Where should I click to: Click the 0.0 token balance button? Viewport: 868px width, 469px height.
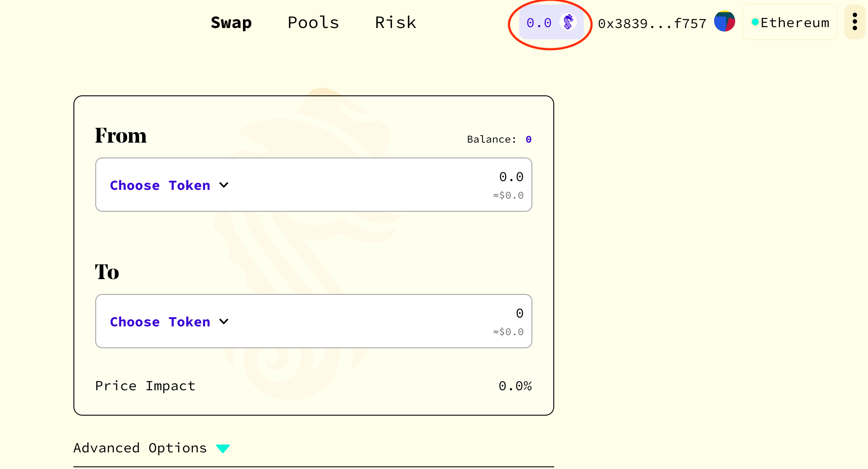click(x=539, y=23)
